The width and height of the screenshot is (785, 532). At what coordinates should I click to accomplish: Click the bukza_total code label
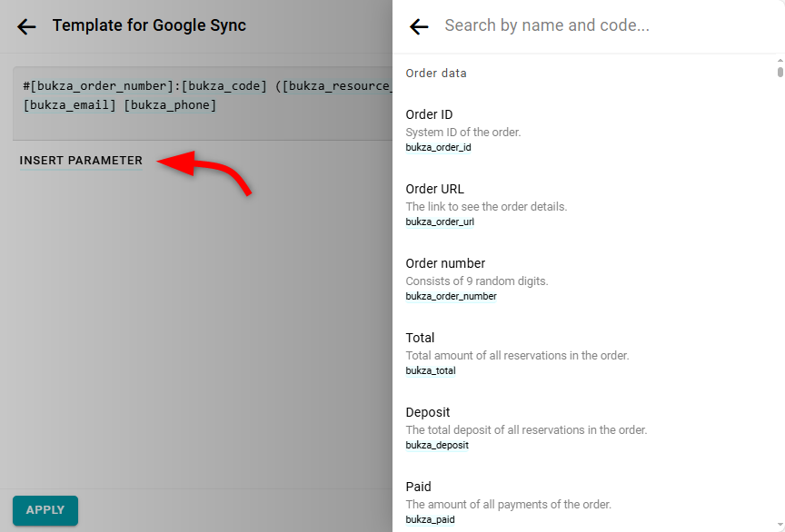(x=431, y=370)
